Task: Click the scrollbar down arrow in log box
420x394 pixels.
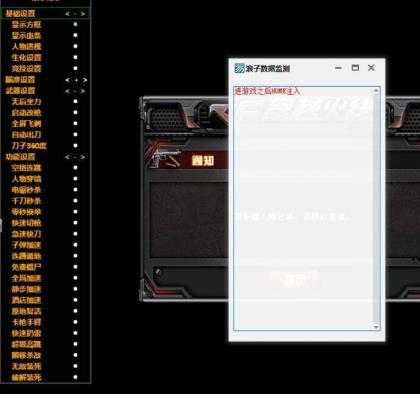Action: [376, 327]
